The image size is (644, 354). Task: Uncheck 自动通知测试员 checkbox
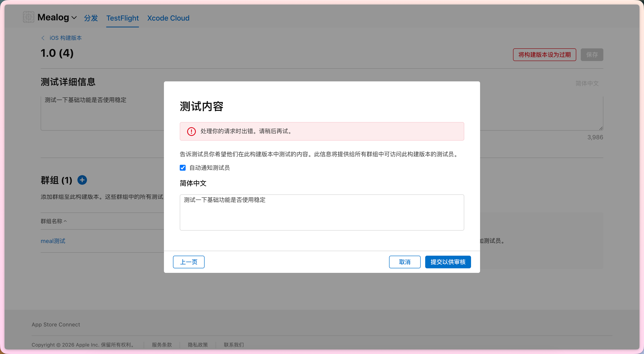pos(182,168)
